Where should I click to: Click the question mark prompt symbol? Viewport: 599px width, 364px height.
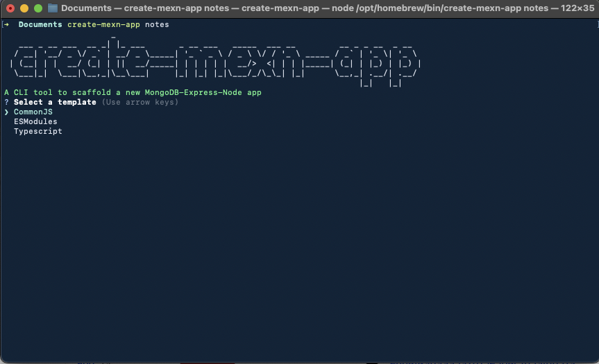click(6, 102)
